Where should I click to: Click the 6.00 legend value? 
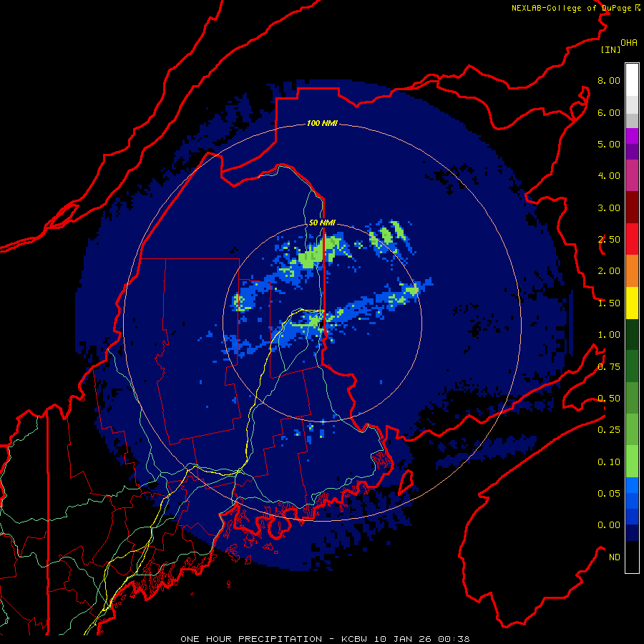tap(609, 112)
